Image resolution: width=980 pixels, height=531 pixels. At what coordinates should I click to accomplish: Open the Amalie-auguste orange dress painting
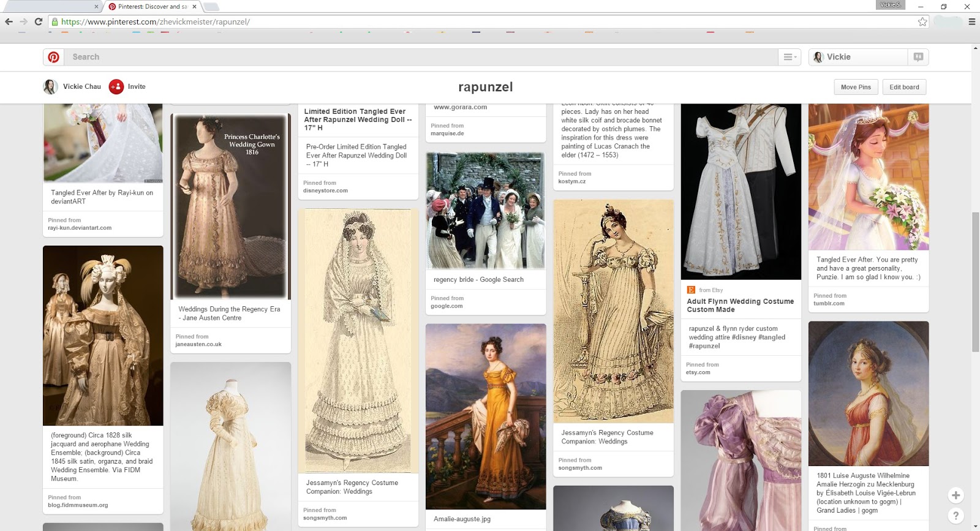486,416
